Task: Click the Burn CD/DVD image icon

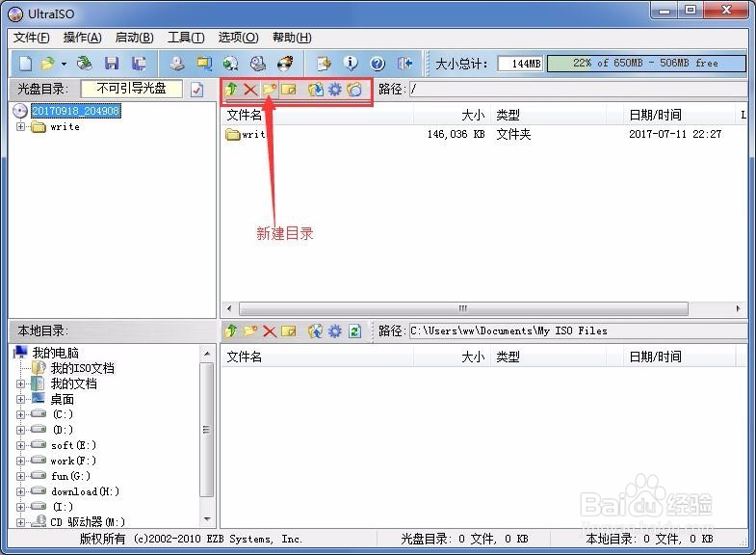Action: (285, 64)
